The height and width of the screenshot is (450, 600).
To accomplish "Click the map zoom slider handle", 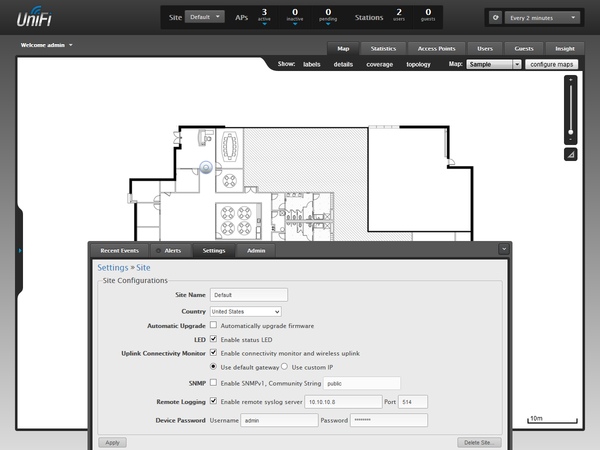I will pyautogui.click(x=571, y=132).
